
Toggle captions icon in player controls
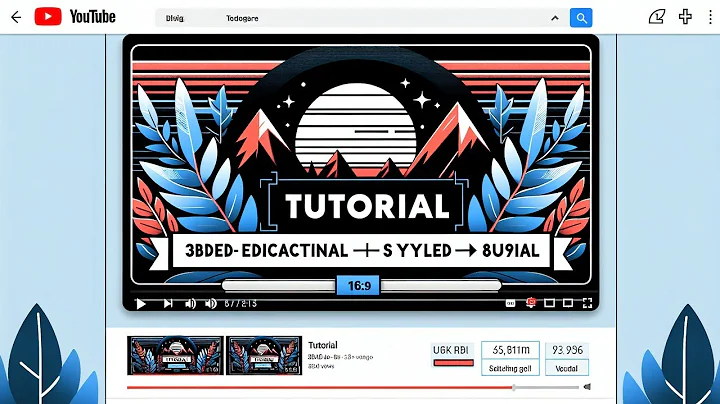point(510,303)
